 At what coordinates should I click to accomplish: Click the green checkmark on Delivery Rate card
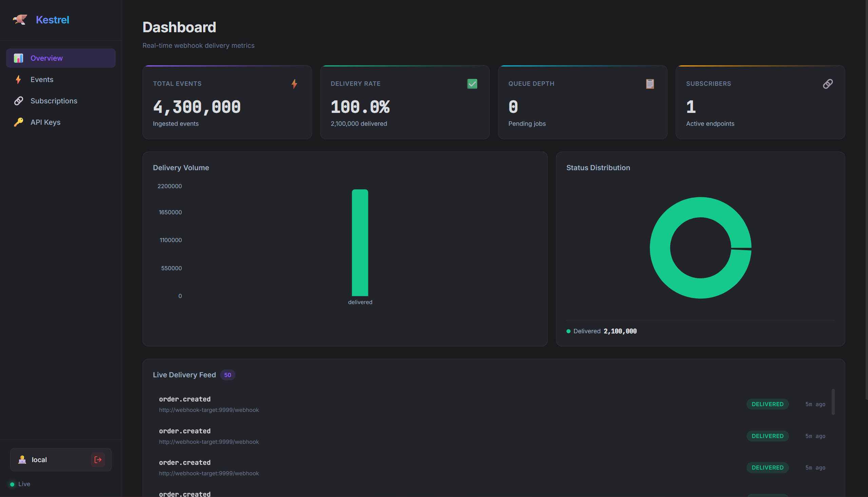[x=472, y=84]
